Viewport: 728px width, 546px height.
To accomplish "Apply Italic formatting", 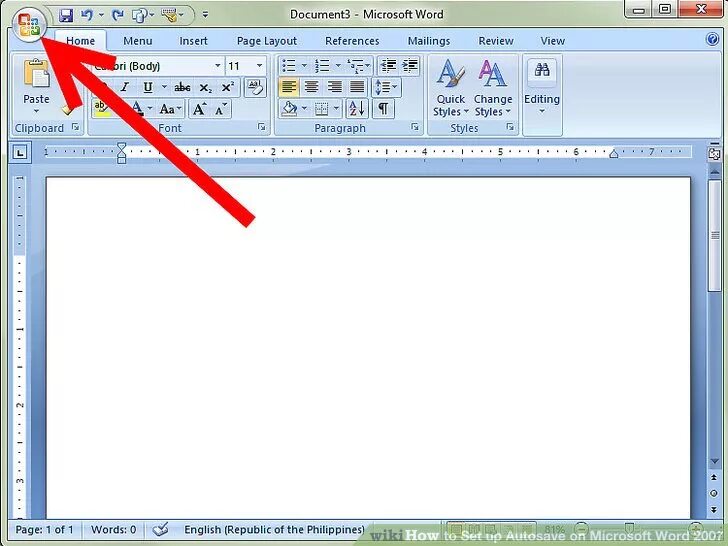I will click(x=124, y=87).
